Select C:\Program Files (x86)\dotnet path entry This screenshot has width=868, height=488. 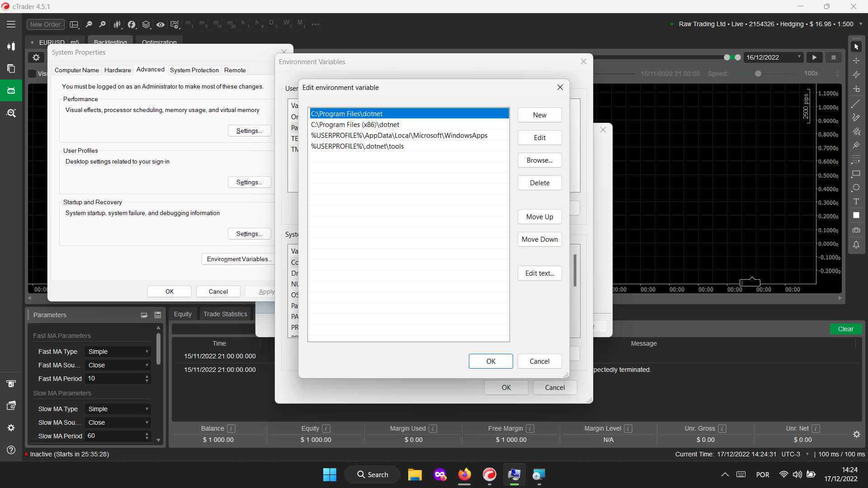[408, 125]
